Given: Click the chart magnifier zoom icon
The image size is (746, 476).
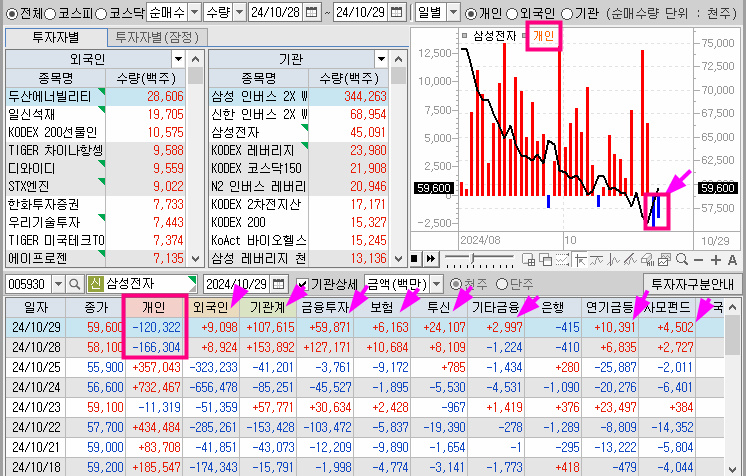Looking at the screenshot, I should pos(682,259).
